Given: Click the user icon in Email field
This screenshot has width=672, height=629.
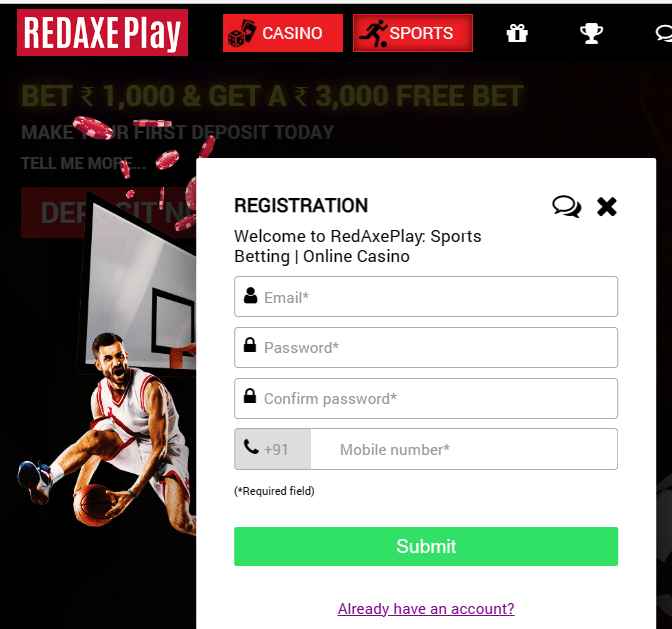Looking at the screenshot, I should pyautogui.click(x=250, y=296).
